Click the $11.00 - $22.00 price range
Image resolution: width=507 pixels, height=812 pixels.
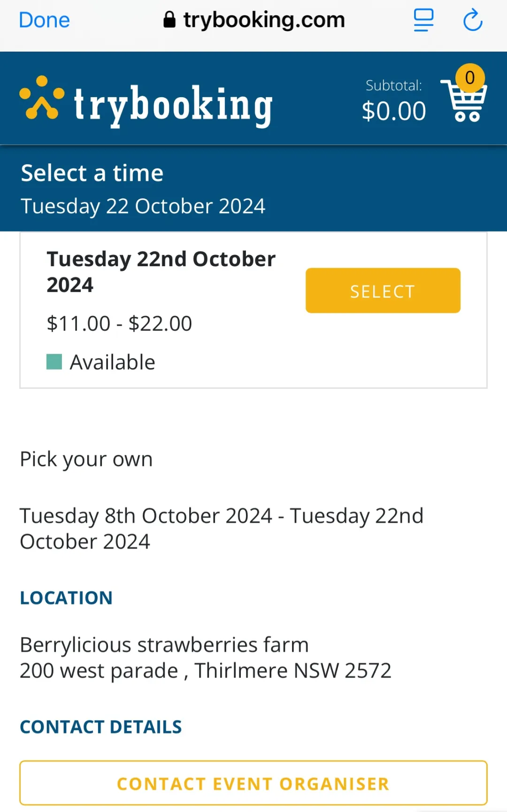click(119, 324)
